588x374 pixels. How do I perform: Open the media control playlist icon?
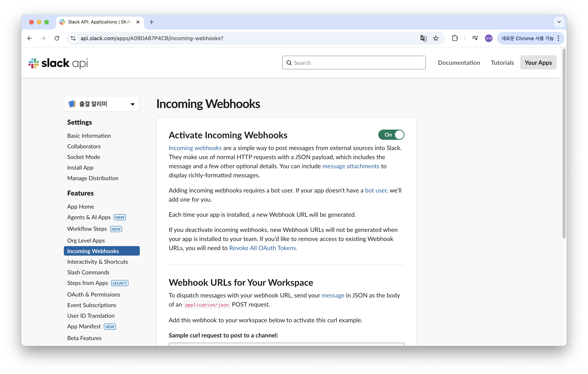(x=475, y=38)
